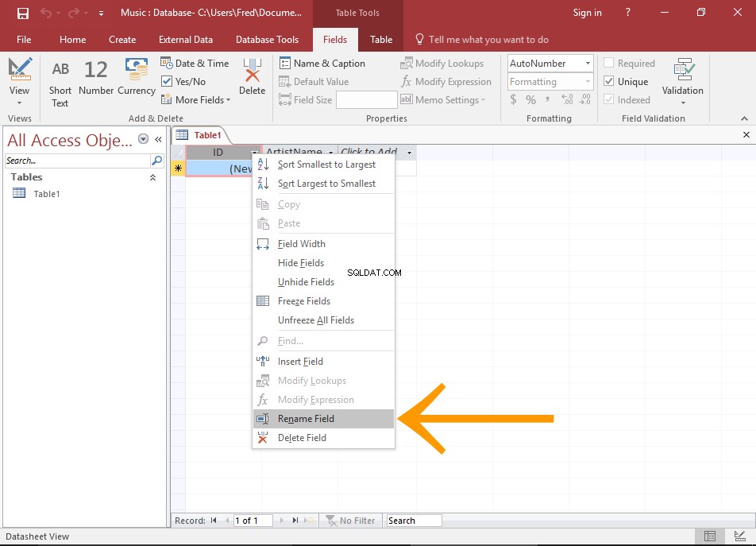Click the search magnifier in navigation pane
This screenshot has width=756, height=546.
[156, 160]
